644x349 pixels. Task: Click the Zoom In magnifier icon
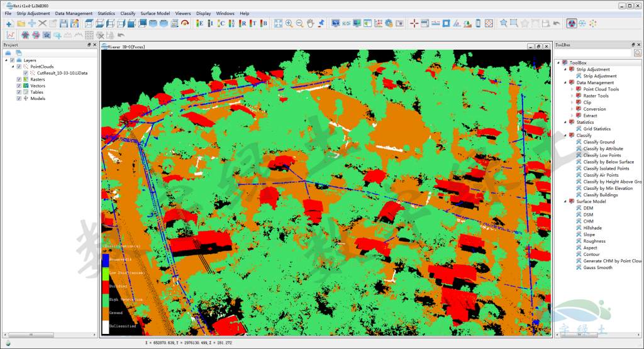[x=289, y=23]
